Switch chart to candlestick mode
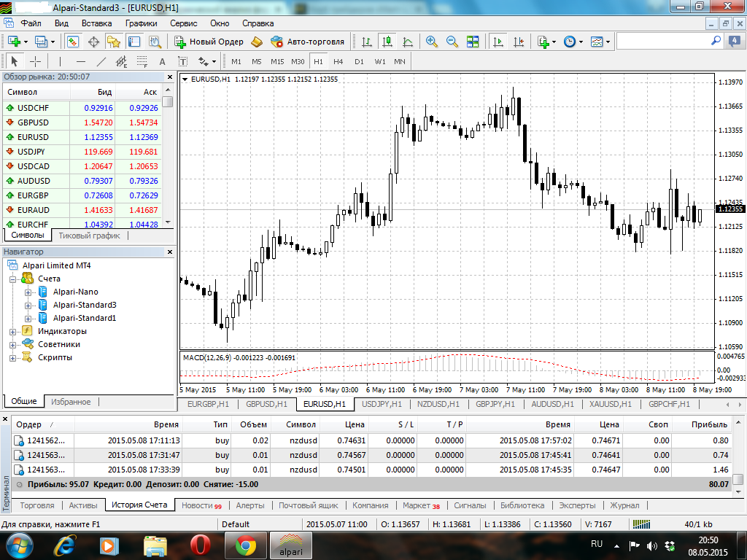Screen dimensions: 747x560 coord(387,42)
